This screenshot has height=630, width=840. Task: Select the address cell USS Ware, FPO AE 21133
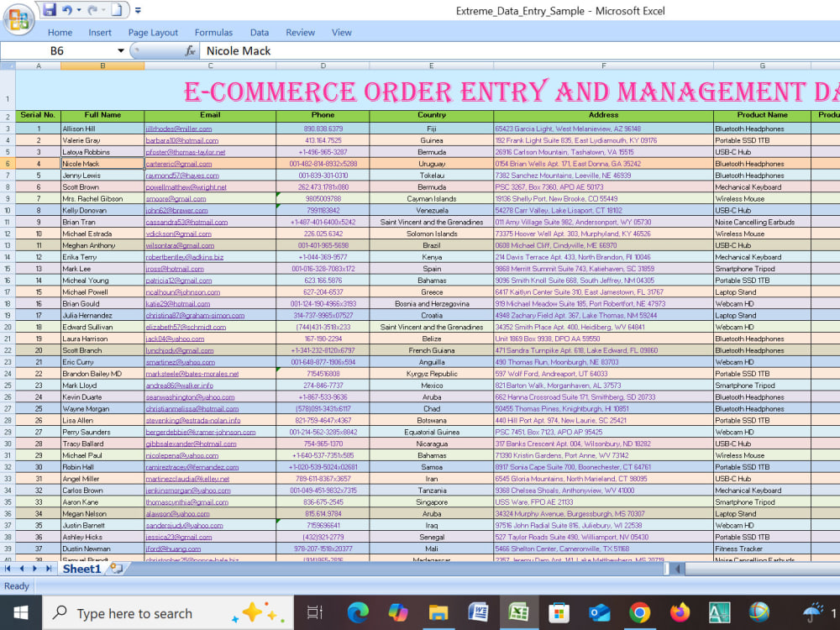(603, 502)
